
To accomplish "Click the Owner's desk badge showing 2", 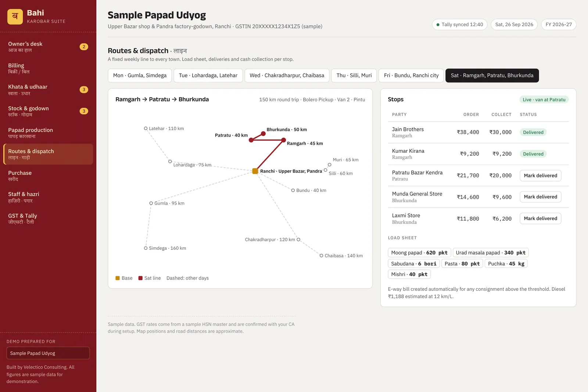I will (x=84, y=47).
